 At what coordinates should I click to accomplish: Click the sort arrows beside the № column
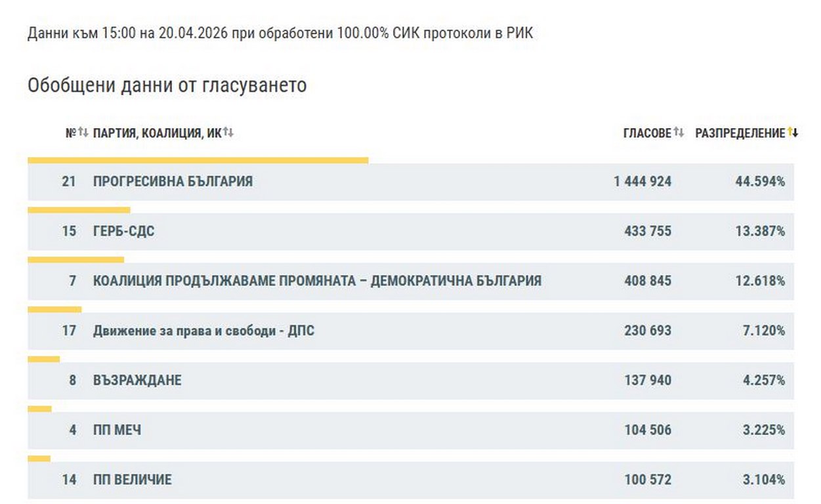83,133
